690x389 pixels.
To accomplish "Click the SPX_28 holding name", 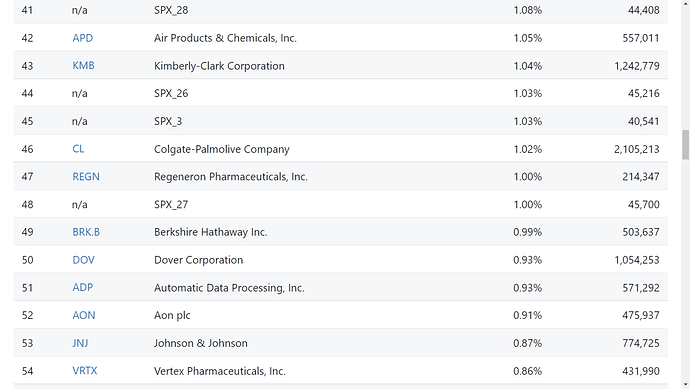I will (171, 10).
